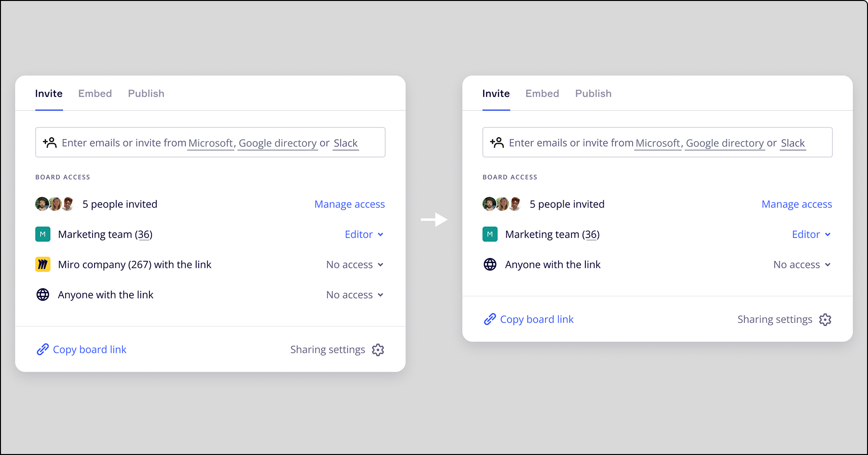
Task: Click the yellow Miro company logo icon
Action: pos(43,265)
